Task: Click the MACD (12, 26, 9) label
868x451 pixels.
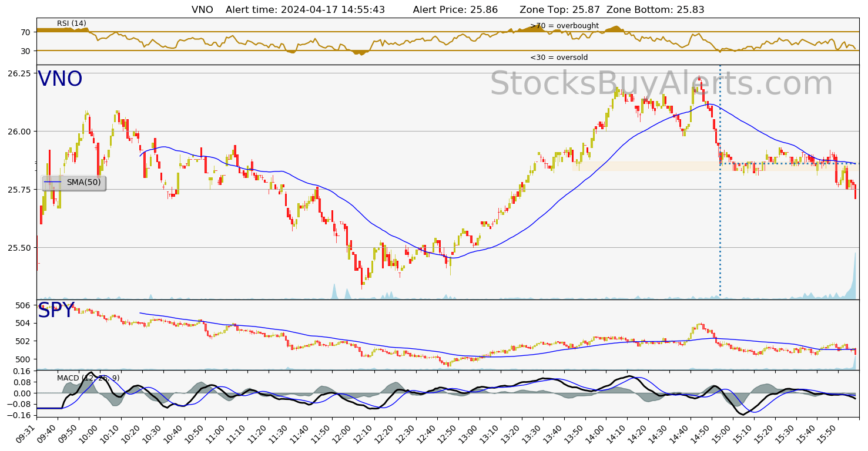Action: (x=88, y=378)
